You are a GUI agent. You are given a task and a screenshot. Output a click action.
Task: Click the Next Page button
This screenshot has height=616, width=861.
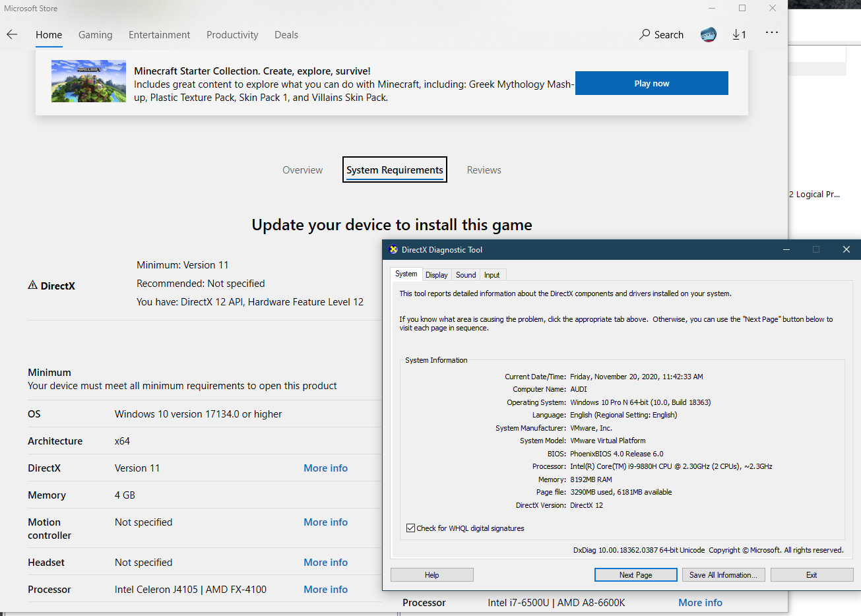pyautogui.click(x=636, y=575)
